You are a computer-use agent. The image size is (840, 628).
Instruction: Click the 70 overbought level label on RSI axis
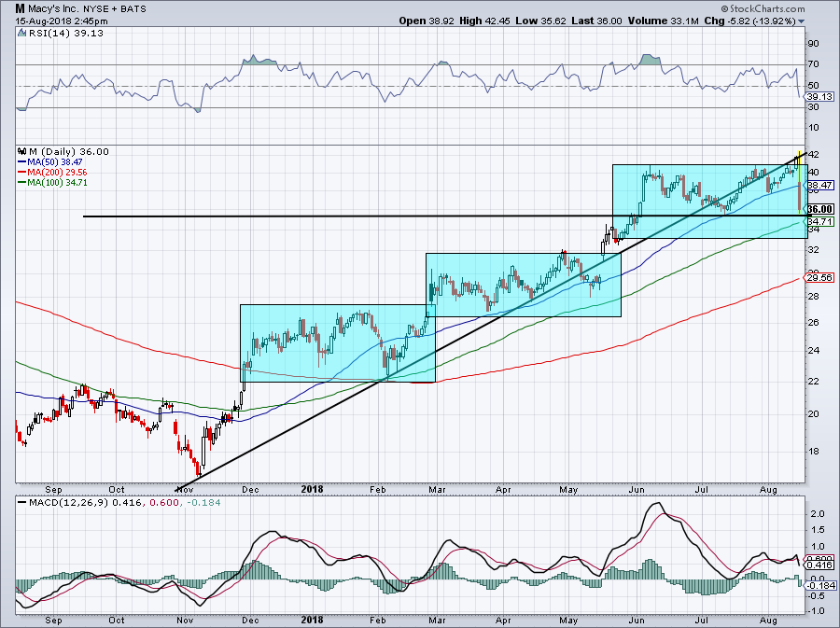(x=813, y=64)
